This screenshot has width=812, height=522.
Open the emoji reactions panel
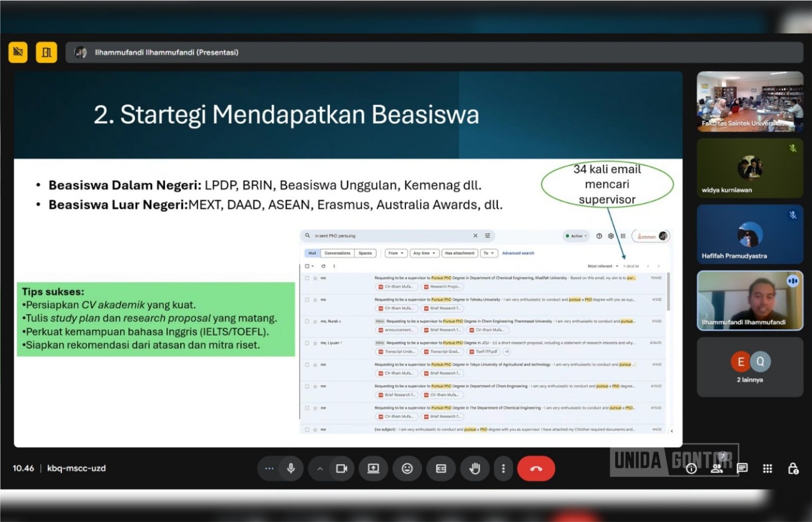(408, 468)
